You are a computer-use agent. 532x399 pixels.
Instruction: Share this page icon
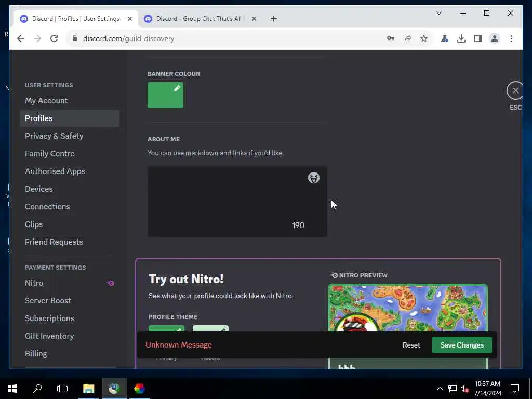tap(407, 38)
